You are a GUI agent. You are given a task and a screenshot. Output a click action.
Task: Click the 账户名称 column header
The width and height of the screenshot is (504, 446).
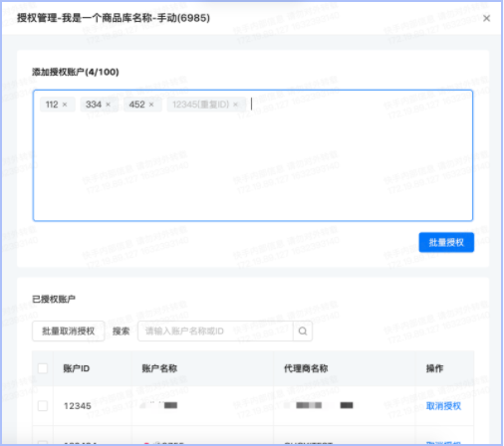tap(159, 368)
